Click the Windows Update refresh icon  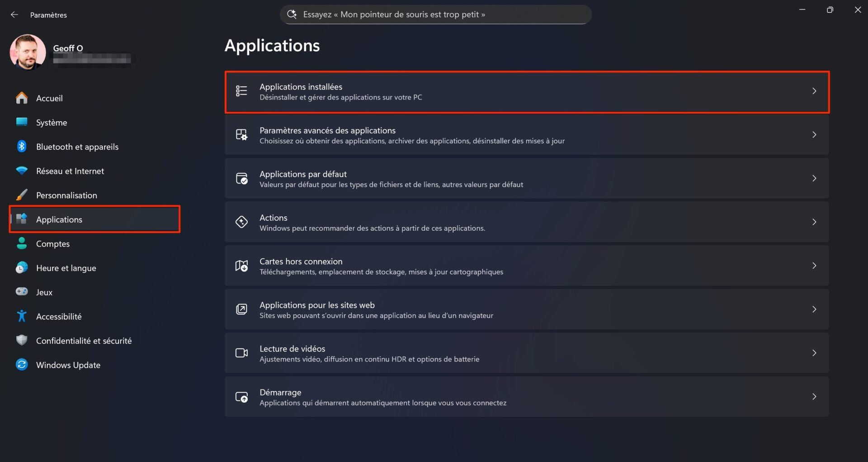click(22, 365)
